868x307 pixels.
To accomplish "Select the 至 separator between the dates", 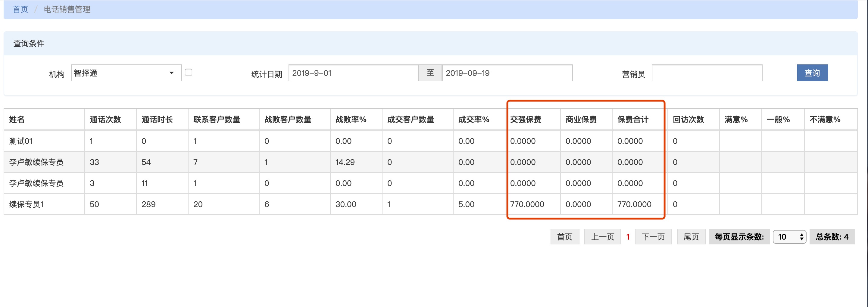I will pyautogui.click(x=430, y=73).
